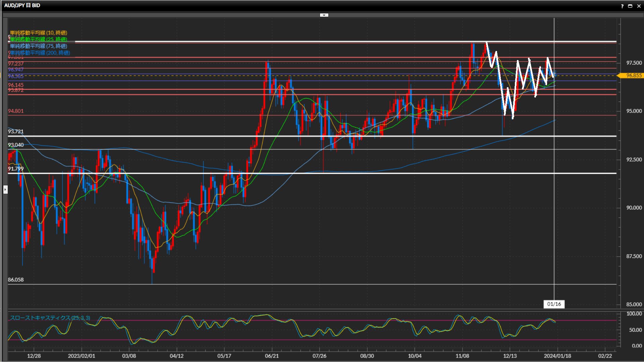This screenshot has width=644, height=362.
Task: Select the 75-period simple moving average label
Action: pyautogui.click(x=39, y=46)
